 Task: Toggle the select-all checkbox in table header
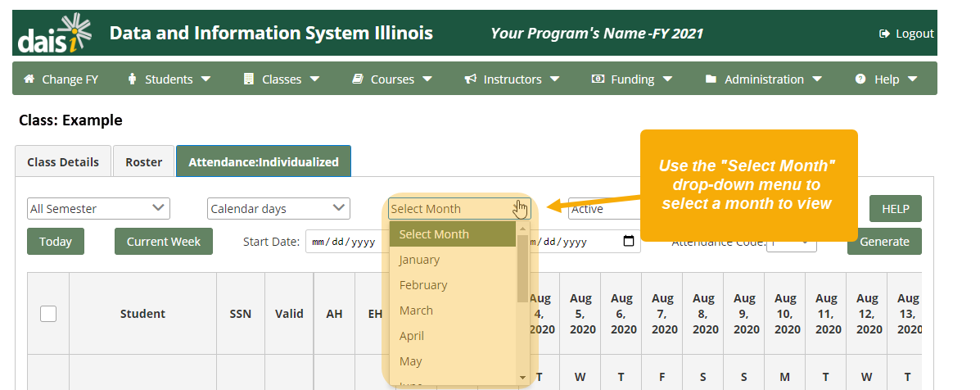coord(48,314)
